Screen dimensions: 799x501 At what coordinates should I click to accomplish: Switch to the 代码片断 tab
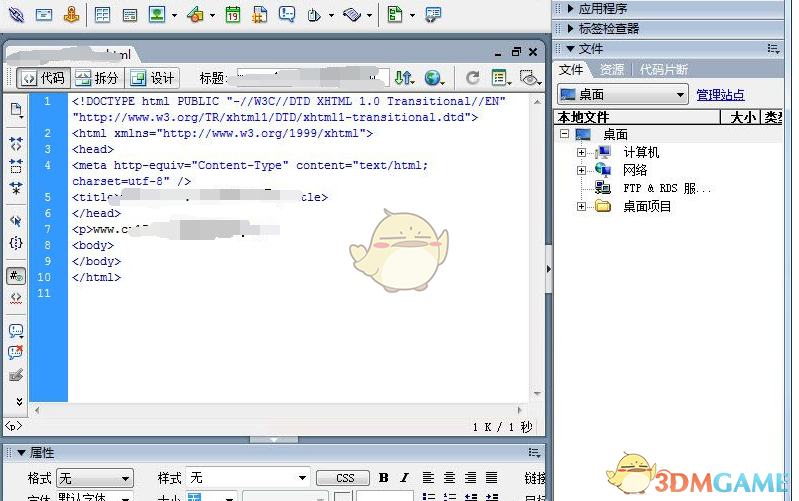[x=663, y=70]
